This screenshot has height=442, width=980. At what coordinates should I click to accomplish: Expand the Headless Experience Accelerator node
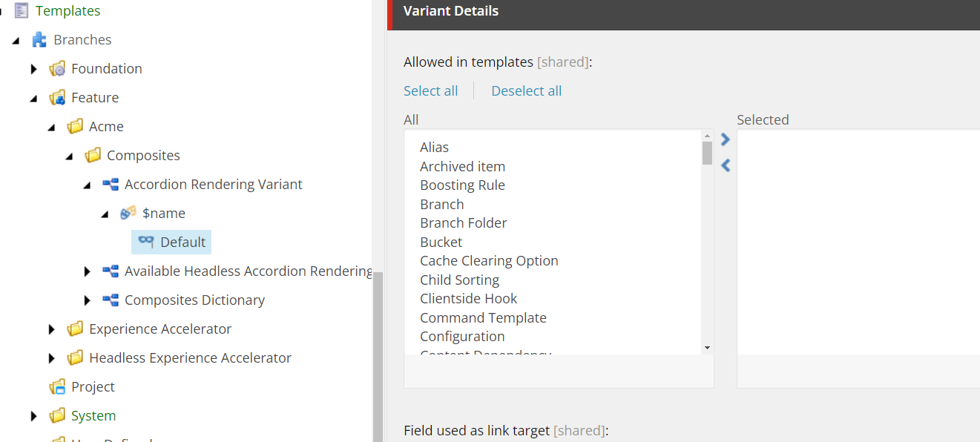(x=52, y=358)
